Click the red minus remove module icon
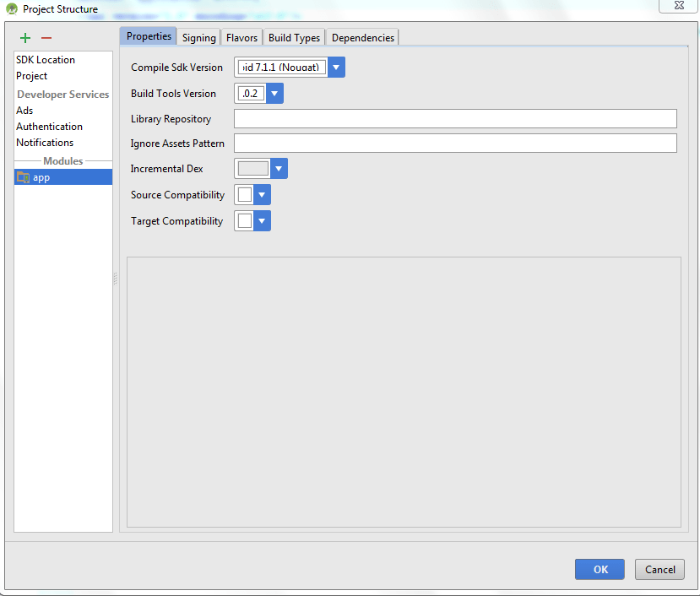Screen dimensions: 700x596 pyautogui.click(x=46, y=38)
